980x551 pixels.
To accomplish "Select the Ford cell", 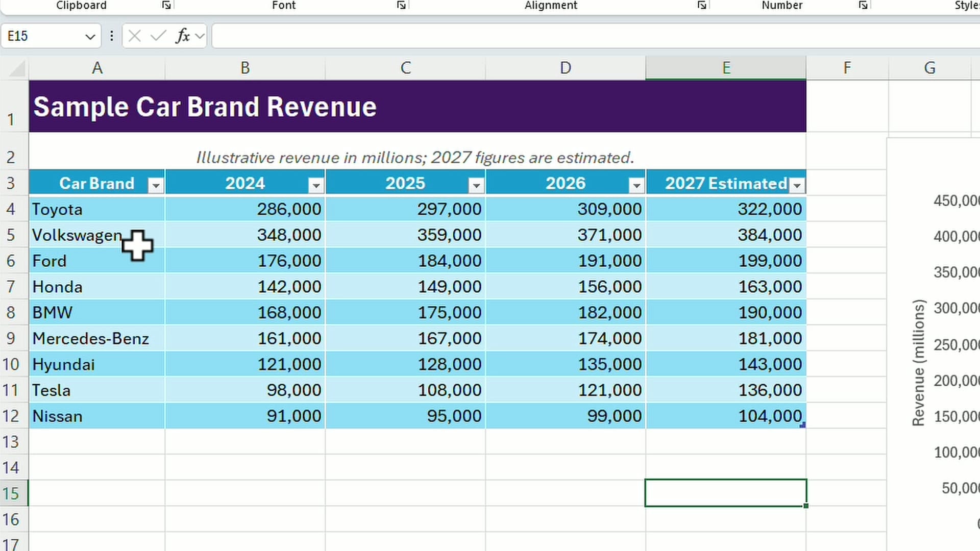I will pyautogui.click(x=97, y=261).
